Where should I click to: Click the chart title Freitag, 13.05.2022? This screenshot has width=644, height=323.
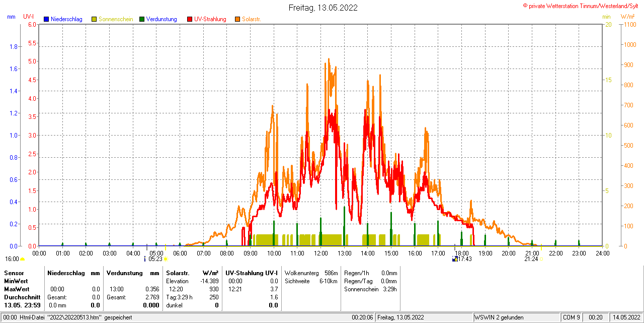[x=323, y=8]
